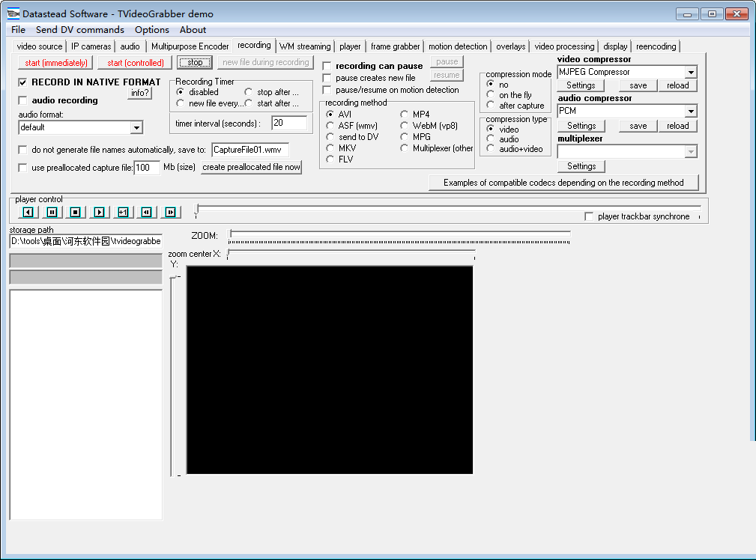Click the play forward player control button
The width and height of the screenshot is (756, 560).
pyautogui.click(x=99, y=212)
